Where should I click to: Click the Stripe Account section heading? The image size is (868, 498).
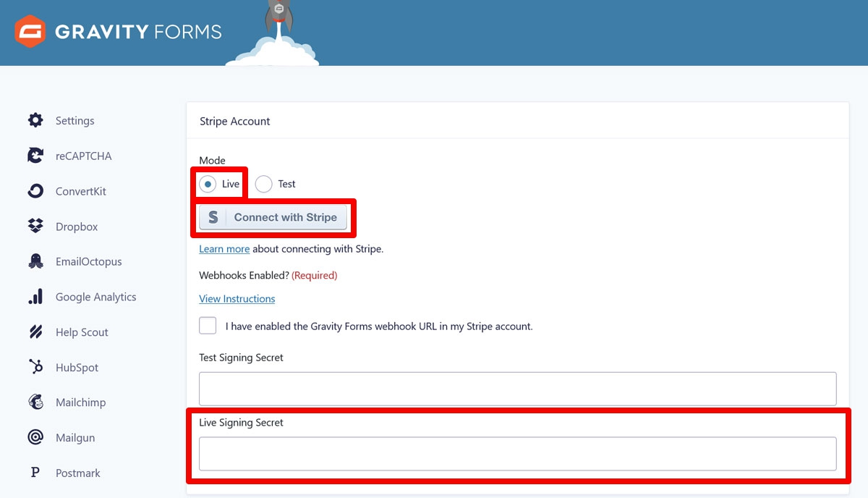235,122
